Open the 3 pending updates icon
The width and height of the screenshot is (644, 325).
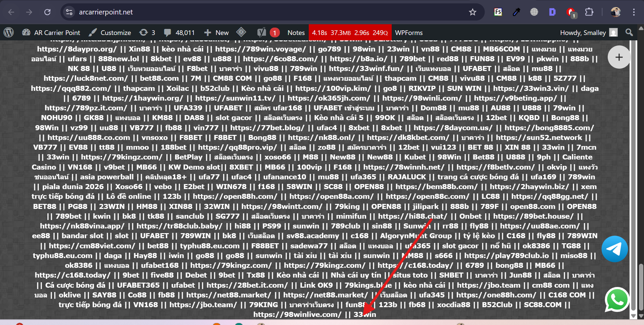(x=147, y=33)
